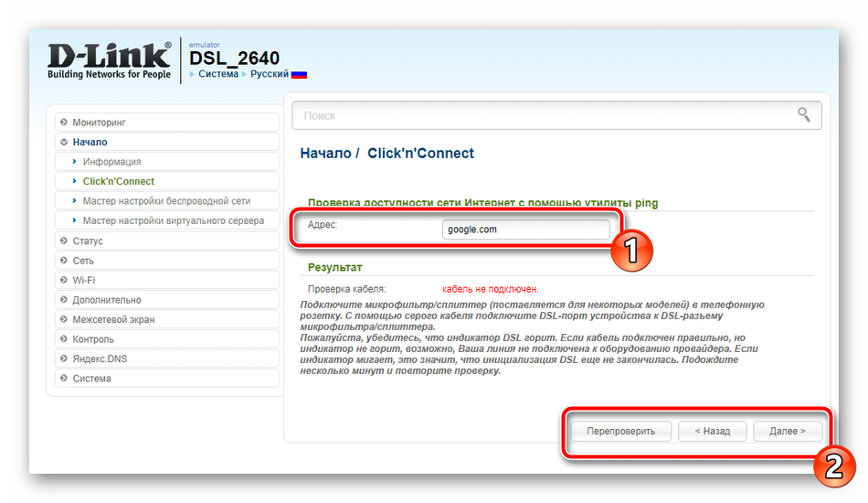The width and height of the screenshot is (868, 503).
Task: Go back with the Назад button
Action: coord(713,431)
